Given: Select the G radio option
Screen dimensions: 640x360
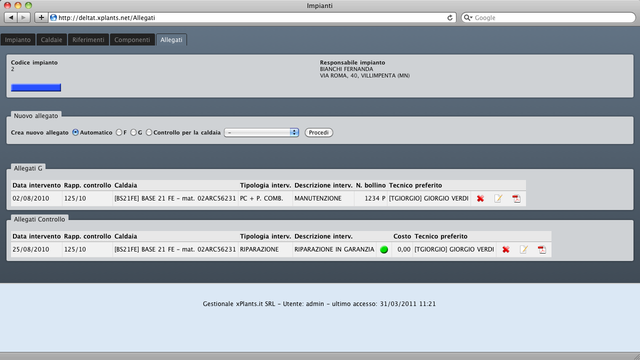Looking at the screenshot, I should [x=133, y=132].
